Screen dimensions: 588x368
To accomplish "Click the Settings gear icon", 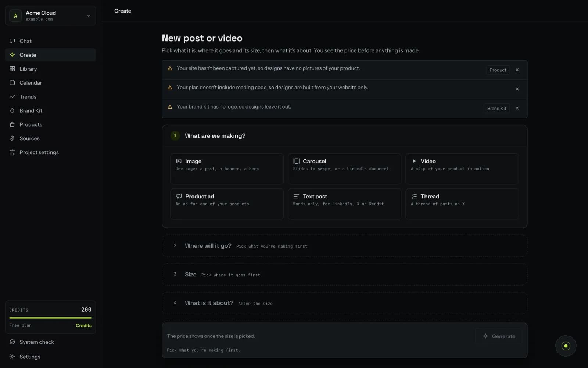I will tap(12, 357).
